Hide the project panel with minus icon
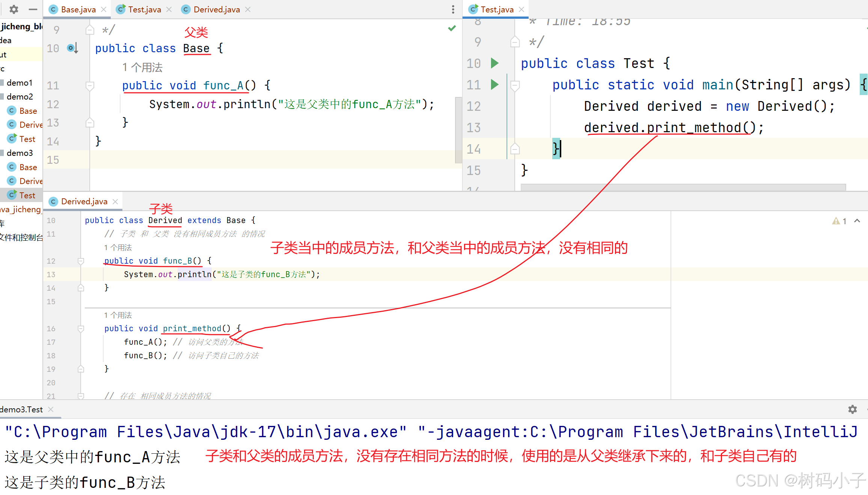Screen dimensions: 868x495 (x=33, y=9)
